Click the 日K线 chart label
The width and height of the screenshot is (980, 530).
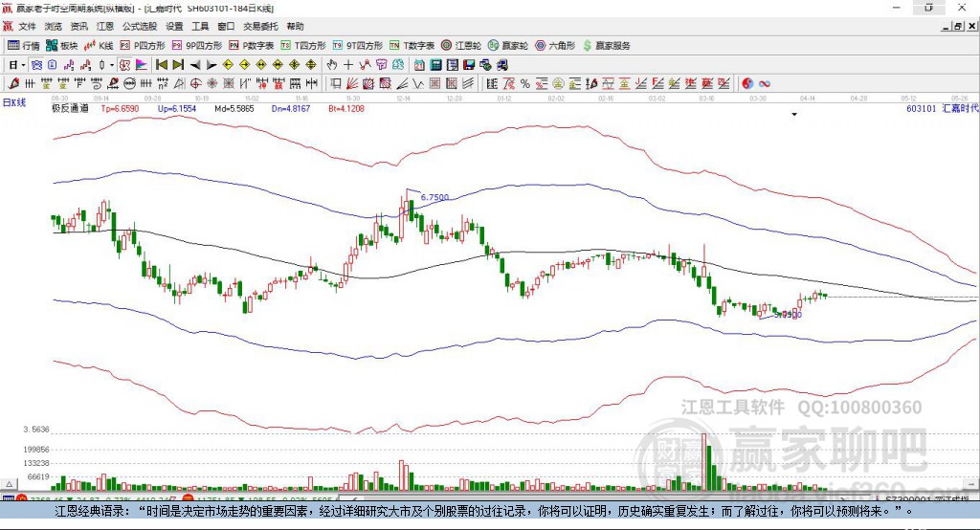(13, 102)
